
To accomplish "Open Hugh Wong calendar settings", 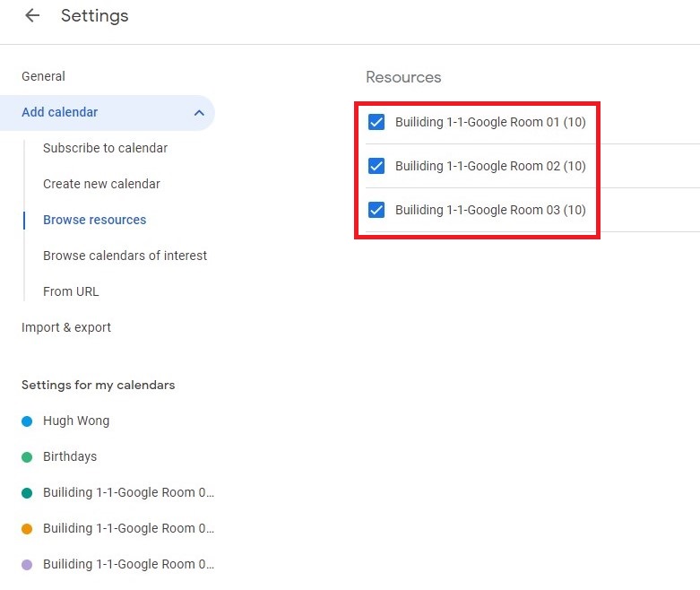I will pos(76,421).
